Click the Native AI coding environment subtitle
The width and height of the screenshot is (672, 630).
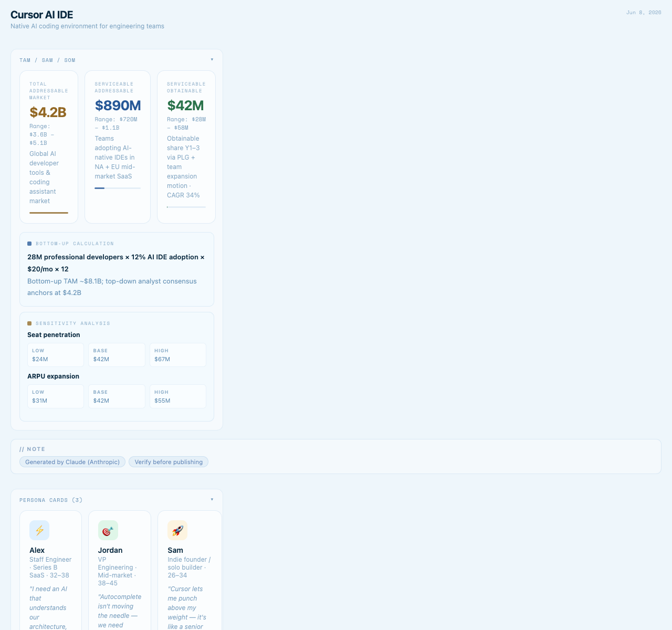click(x=87, y=26)
